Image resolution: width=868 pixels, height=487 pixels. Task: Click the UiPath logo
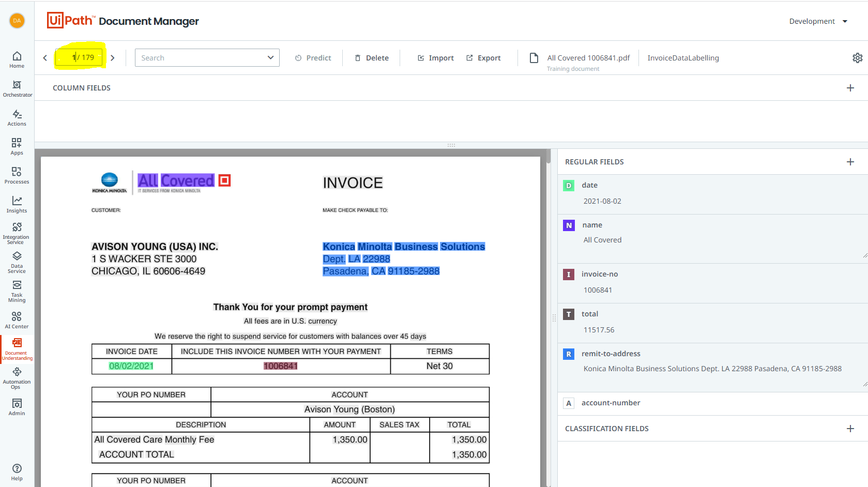(x=71, y=20)
